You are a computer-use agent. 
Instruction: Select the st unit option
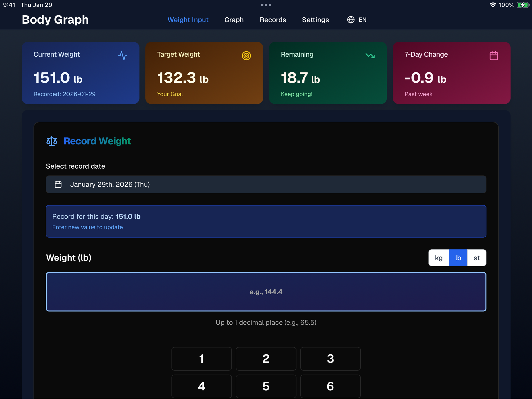(477, 258)
